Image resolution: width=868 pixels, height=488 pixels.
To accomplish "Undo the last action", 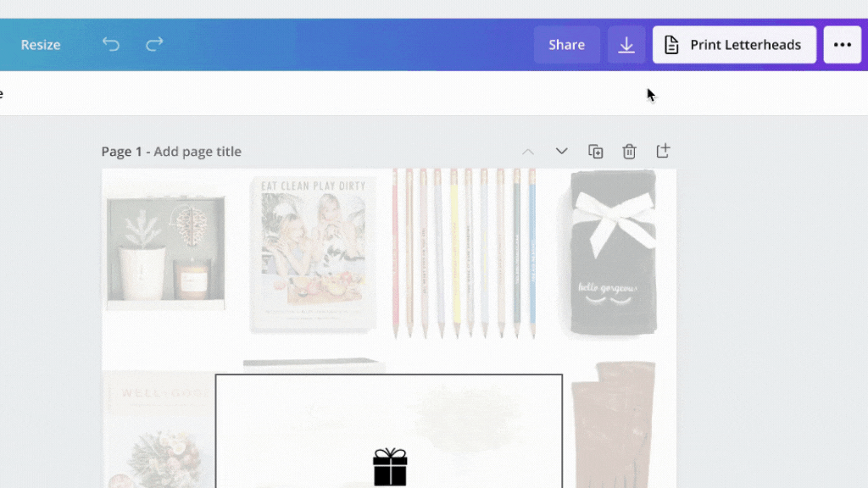I will (x=111, y=44).
